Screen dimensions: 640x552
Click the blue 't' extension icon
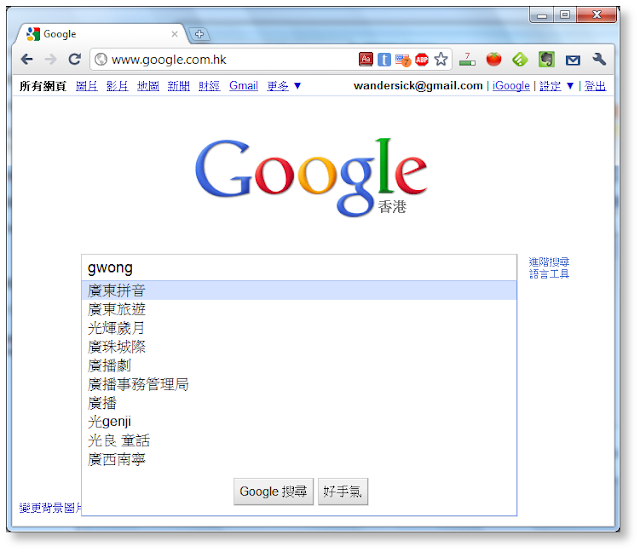(x=384, y=60)
